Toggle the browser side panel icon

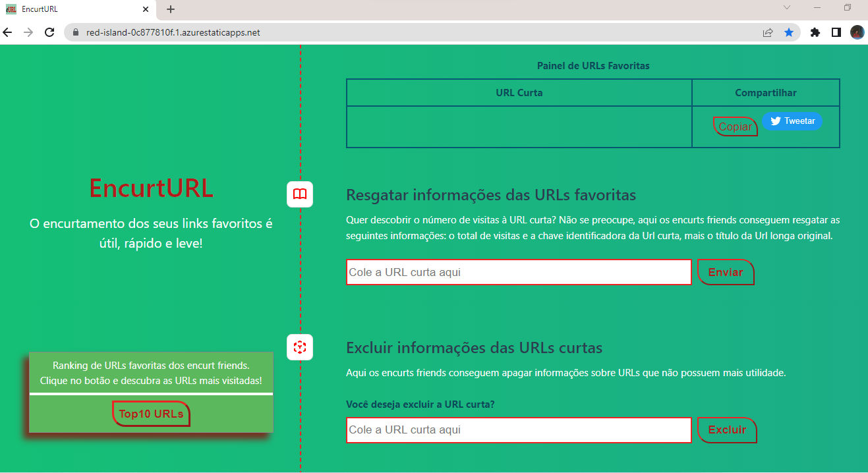coord(836,32)
